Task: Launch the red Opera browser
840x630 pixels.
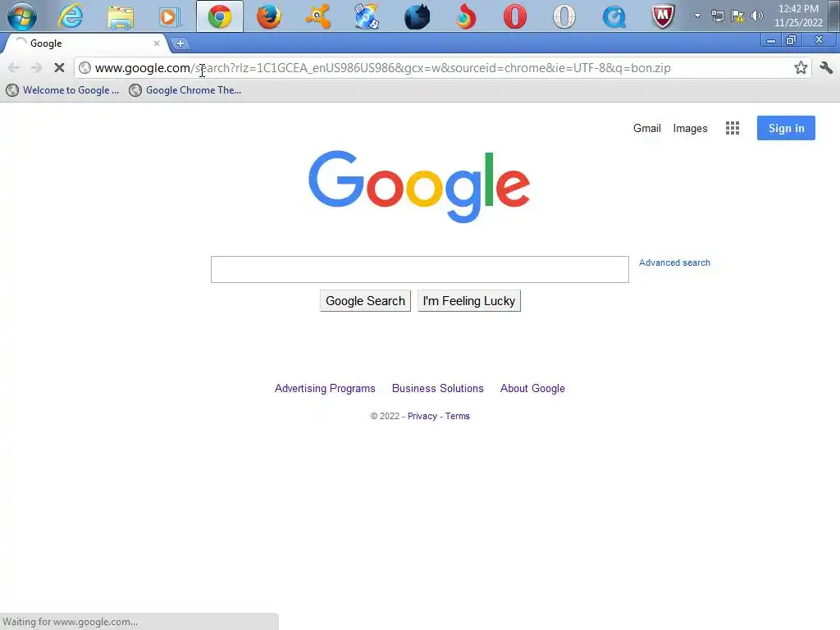Action: pos(515,16)
